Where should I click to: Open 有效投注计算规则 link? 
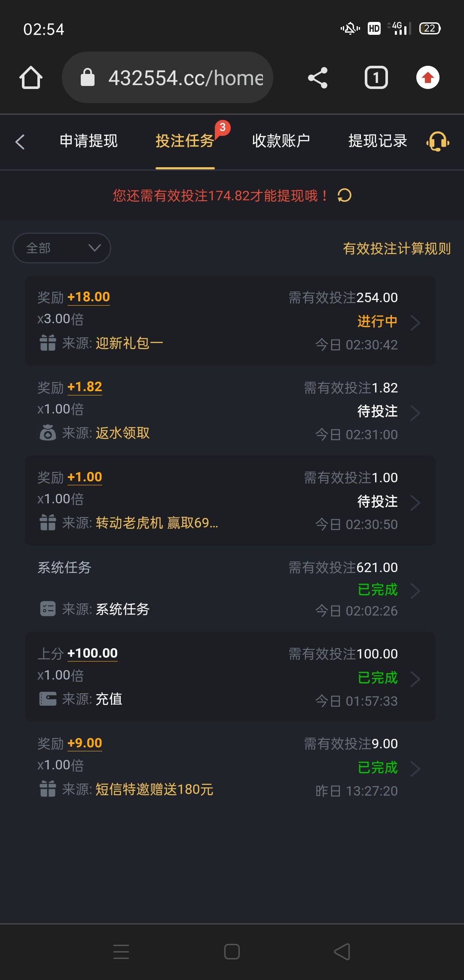pos(397,248)
